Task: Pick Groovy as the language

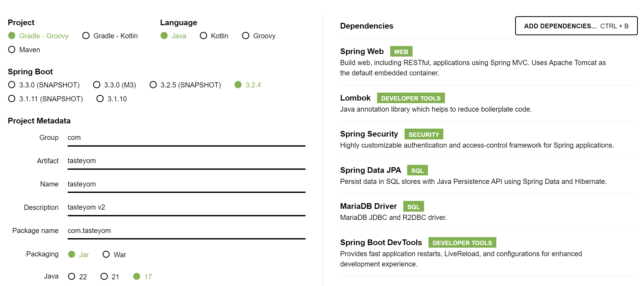Action: 258,36
